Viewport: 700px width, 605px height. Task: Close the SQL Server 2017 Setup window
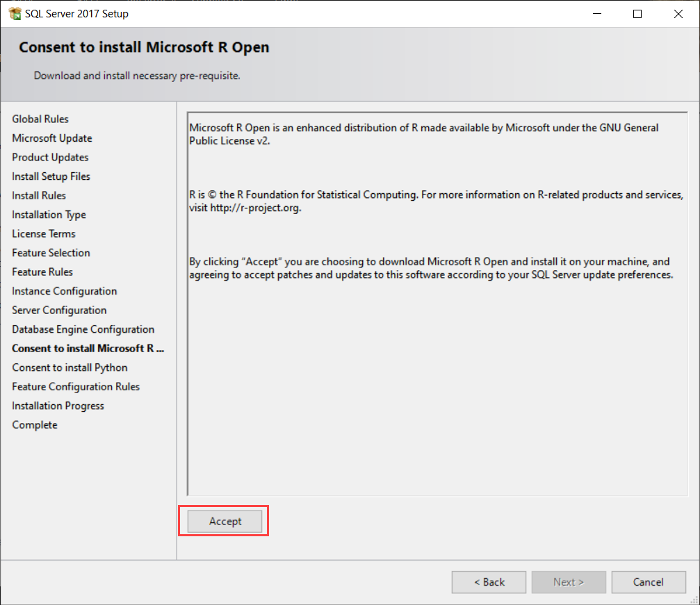(x=678, y=13)
